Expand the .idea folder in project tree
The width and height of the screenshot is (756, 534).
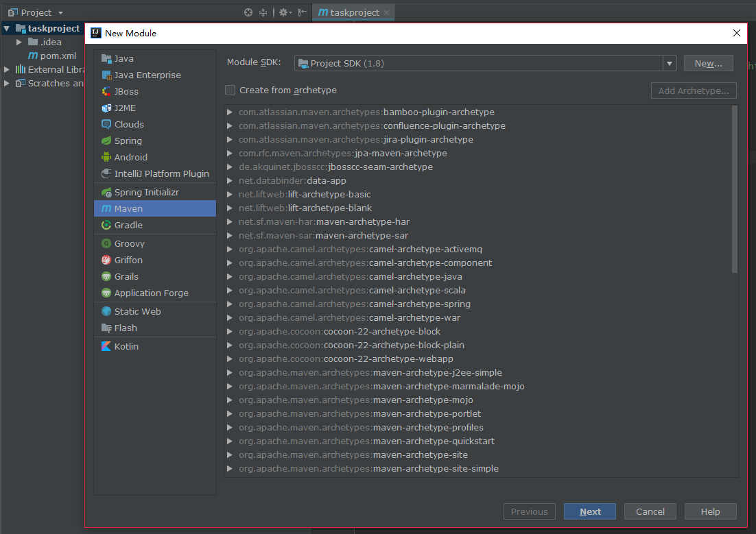[x=19, y=42]
